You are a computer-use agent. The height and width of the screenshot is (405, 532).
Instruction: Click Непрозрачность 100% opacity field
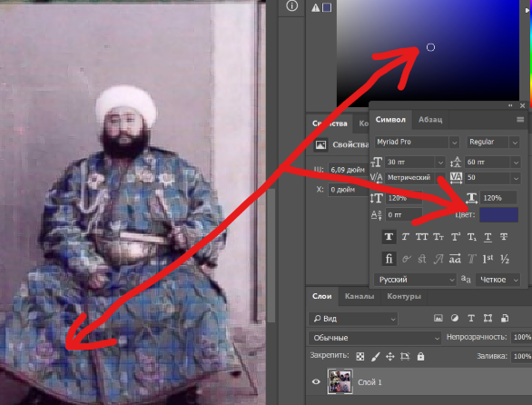pyautogui.click(x=522, y=337)
